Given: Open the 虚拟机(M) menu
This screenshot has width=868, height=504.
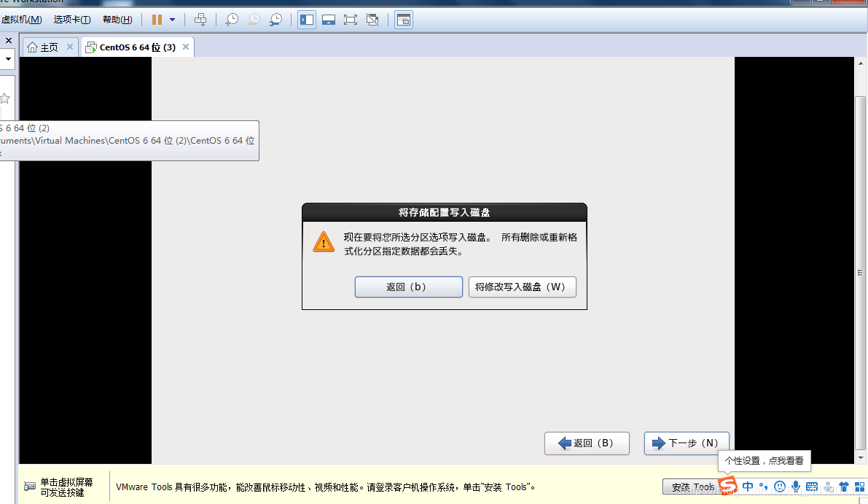Looking at the screenshot, I should (x=22, y=20).
